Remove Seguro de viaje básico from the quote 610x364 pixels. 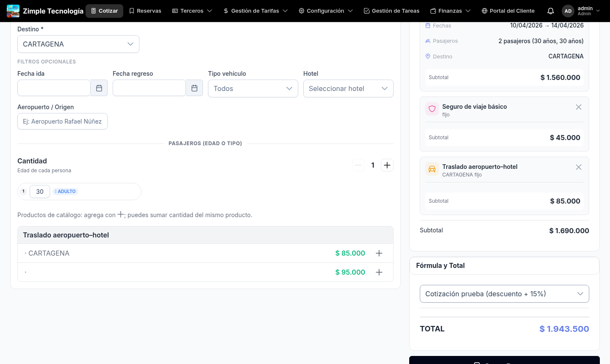(579, 107)
